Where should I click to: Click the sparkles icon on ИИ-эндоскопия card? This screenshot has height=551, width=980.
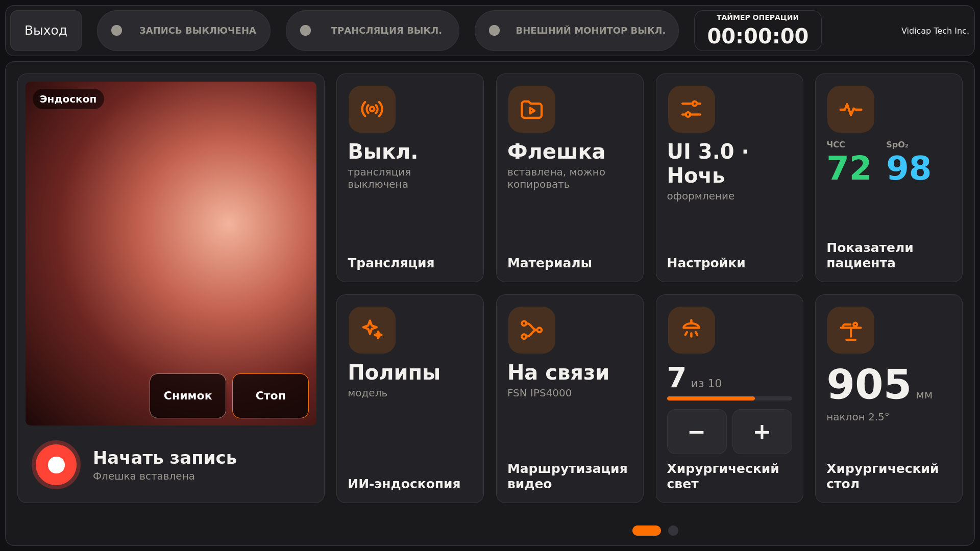[x=372, y=330]
